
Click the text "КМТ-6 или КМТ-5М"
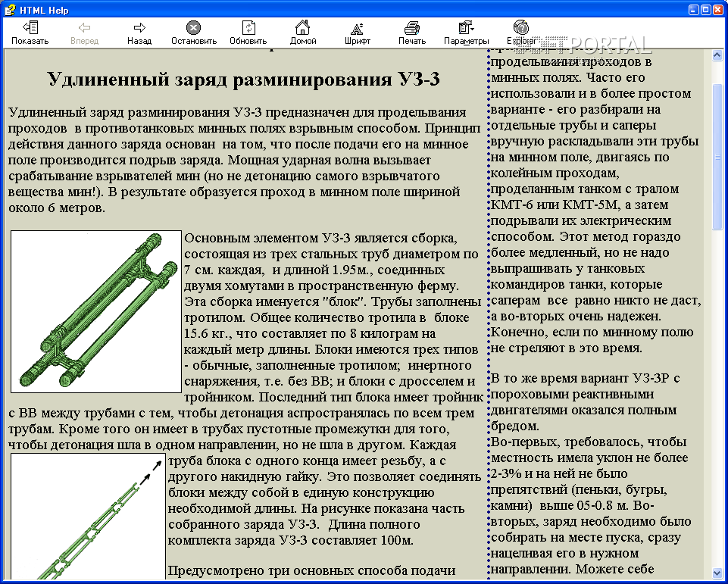(556, 205)
